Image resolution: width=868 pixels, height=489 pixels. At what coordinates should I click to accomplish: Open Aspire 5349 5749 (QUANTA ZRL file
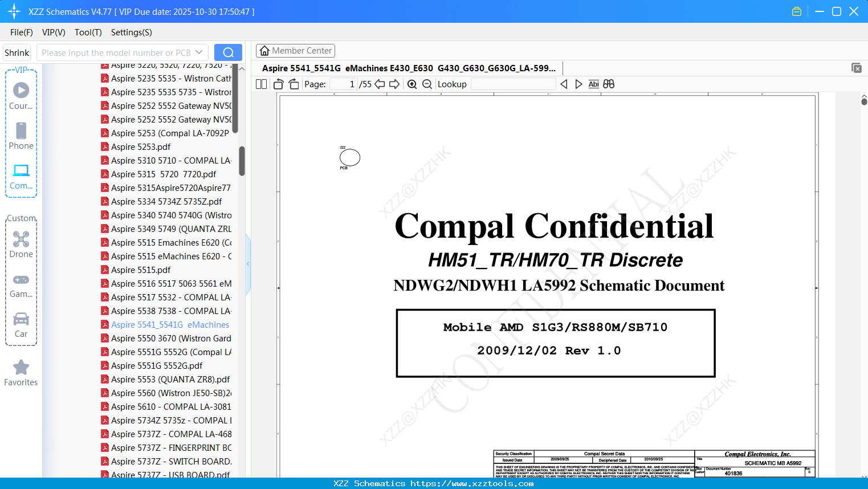click(171, 229)
